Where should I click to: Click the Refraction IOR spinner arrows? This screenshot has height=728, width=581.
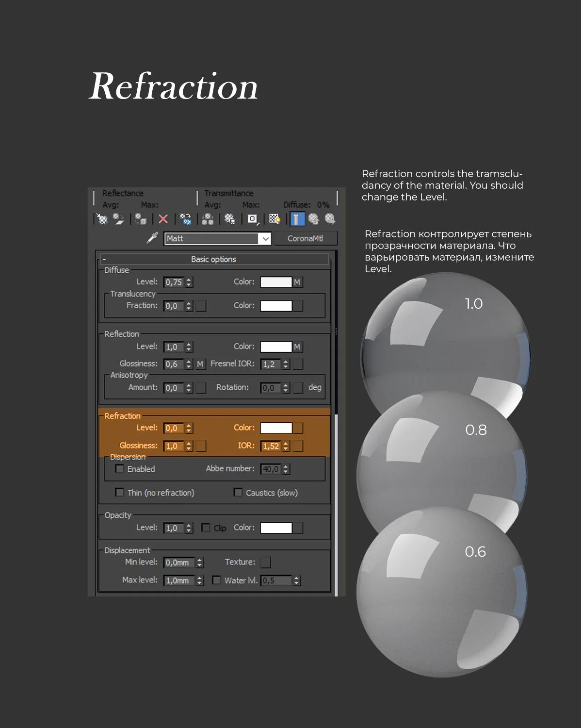pyautogui.click(x=286, y=446)
